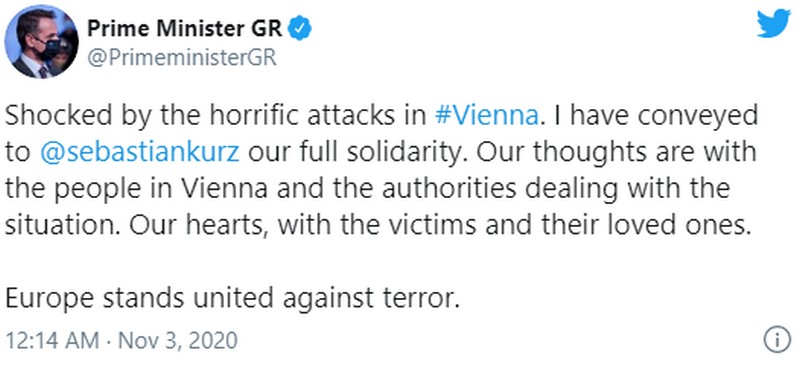Image resolution: width=800 pixels, height=368 pixels.
Task: Click the blue verified badge
Action: (x=300, y=30)
